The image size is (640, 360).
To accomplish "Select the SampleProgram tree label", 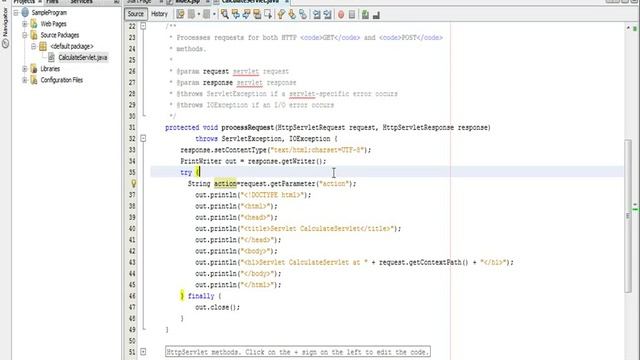I will [x=49, y=13].
